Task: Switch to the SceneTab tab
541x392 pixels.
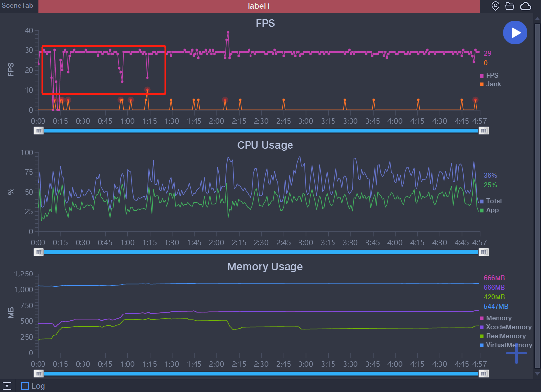Action: pos(18,6)
